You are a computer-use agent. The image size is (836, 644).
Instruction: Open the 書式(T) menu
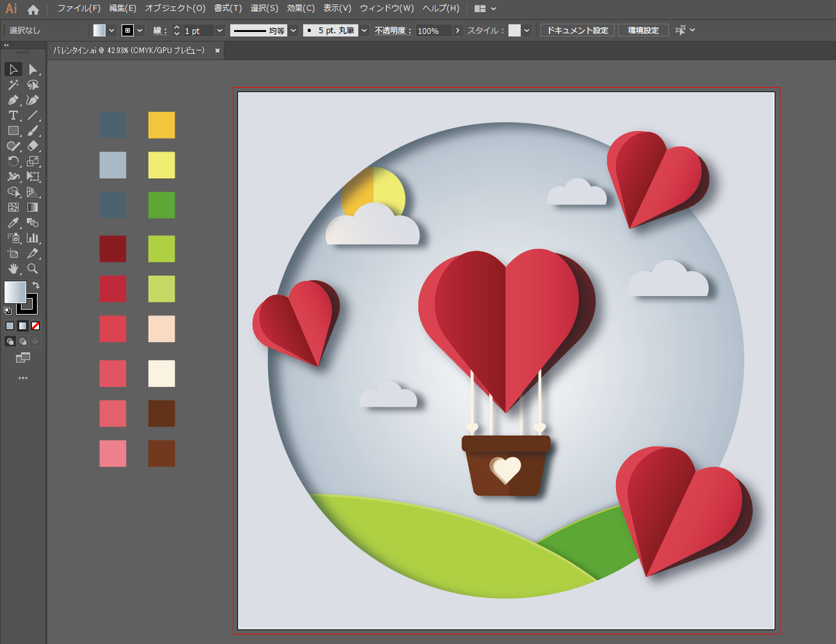[x=228, y=9]
